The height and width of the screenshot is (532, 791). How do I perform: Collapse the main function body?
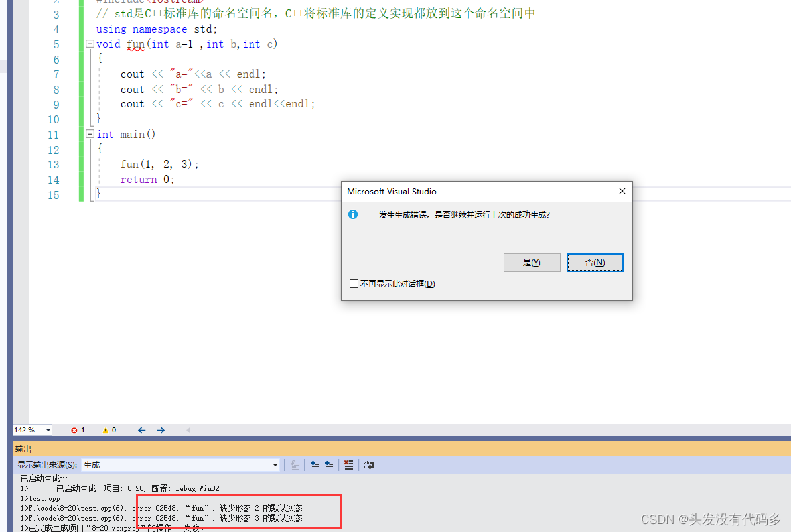point(88,134)
